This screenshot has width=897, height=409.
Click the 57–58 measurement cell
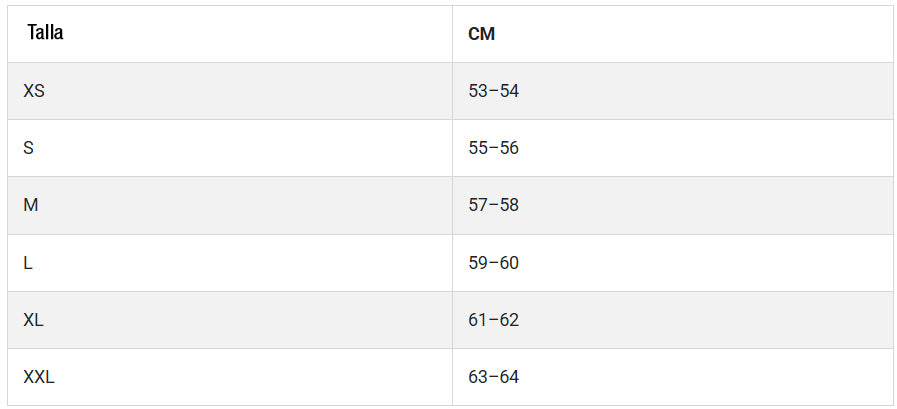(x=494, y=205)
